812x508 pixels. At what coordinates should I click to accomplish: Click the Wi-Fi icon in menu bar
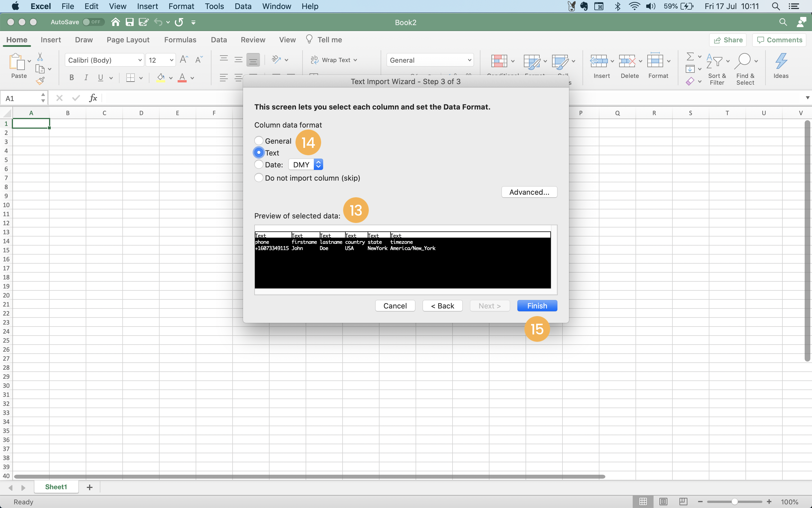pyautogui.click(x=634, y=6)
